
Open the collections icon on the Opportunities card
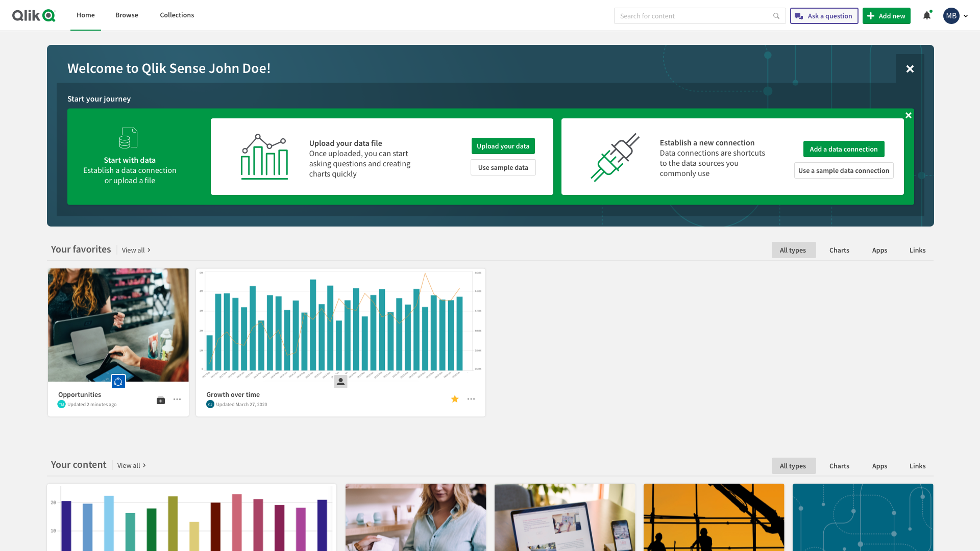coord(161,399)
